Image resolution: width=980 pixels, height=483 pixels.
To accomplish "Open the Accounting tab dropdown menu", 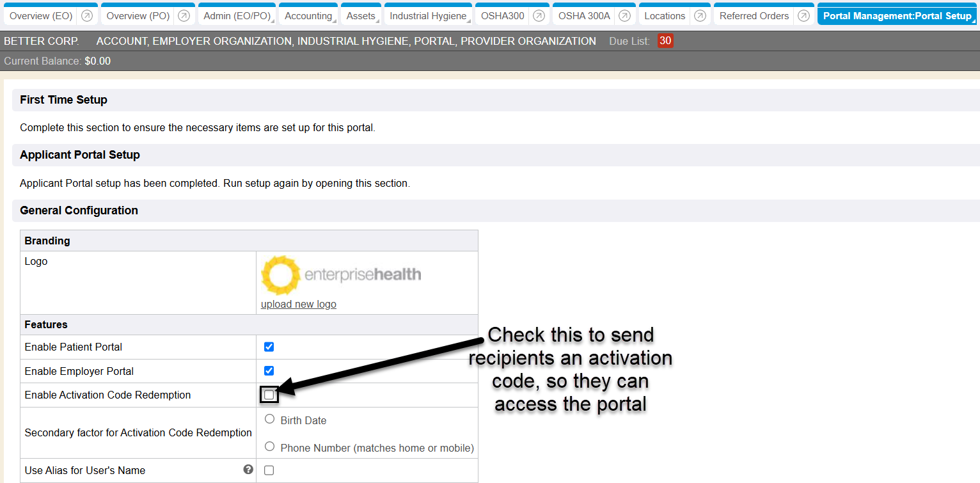I will pos(308,16).
